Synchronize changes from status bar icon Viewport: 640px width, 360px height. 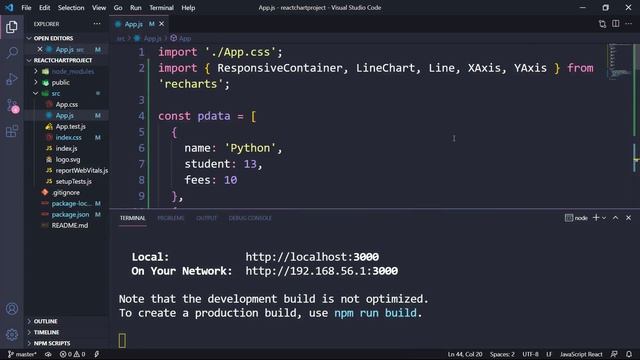point(48,354)
